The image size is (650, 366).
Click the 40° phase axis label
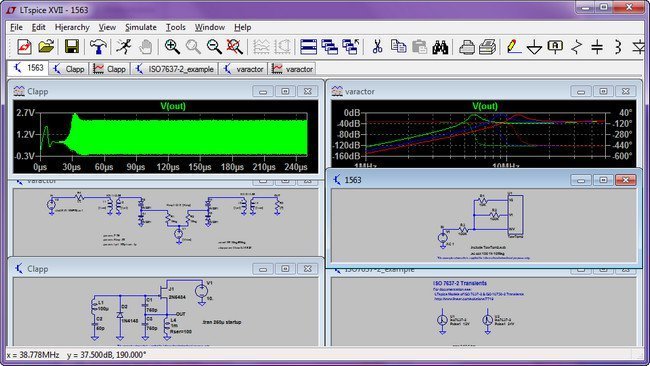coord(625,113)
